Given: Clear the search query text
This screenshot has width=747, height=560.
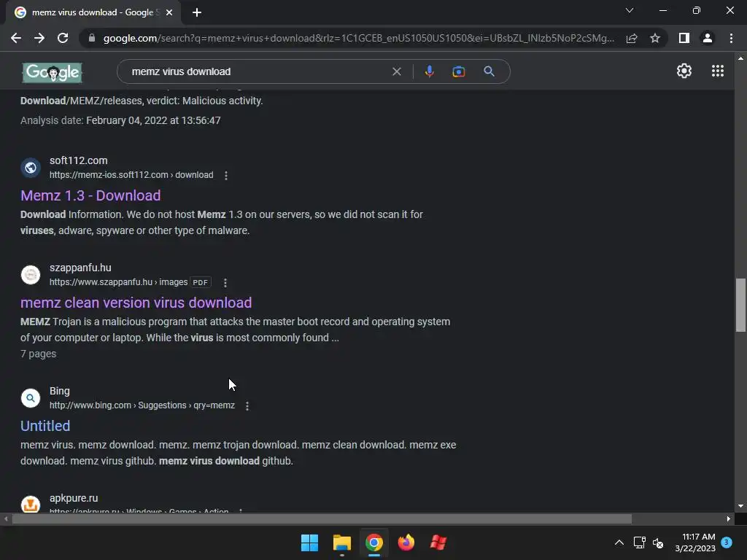Looking at the screenshot, I should (396, 71).
